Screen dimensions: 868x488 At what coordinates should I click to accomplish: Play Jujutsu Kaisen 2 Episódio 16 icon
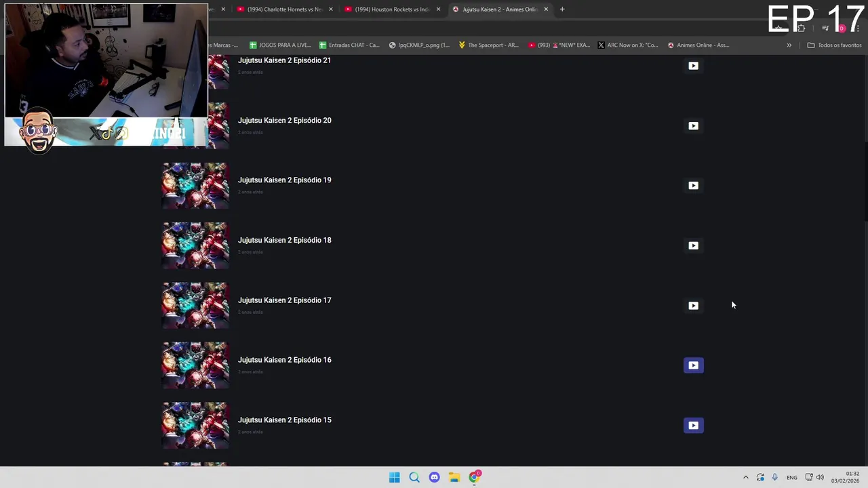pyautogui.click(x=693, y=365)
